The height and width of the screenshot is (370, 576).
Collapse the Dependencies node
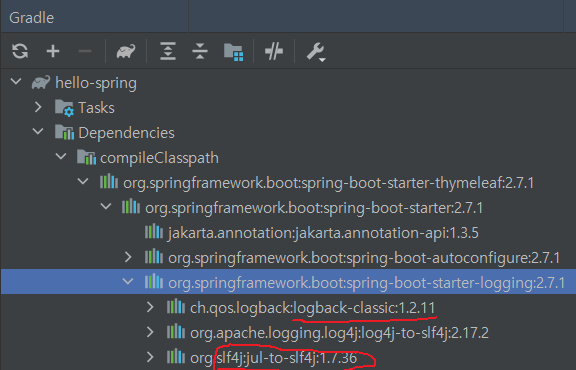pyautogui.click(x=38, y=132)
